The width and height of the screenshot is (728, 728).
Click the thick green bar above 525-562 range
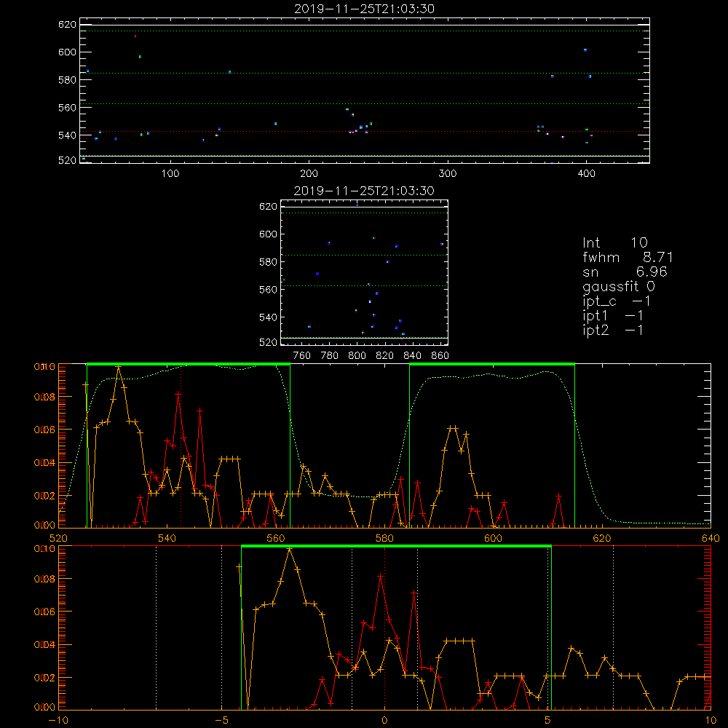click(189, 364)
